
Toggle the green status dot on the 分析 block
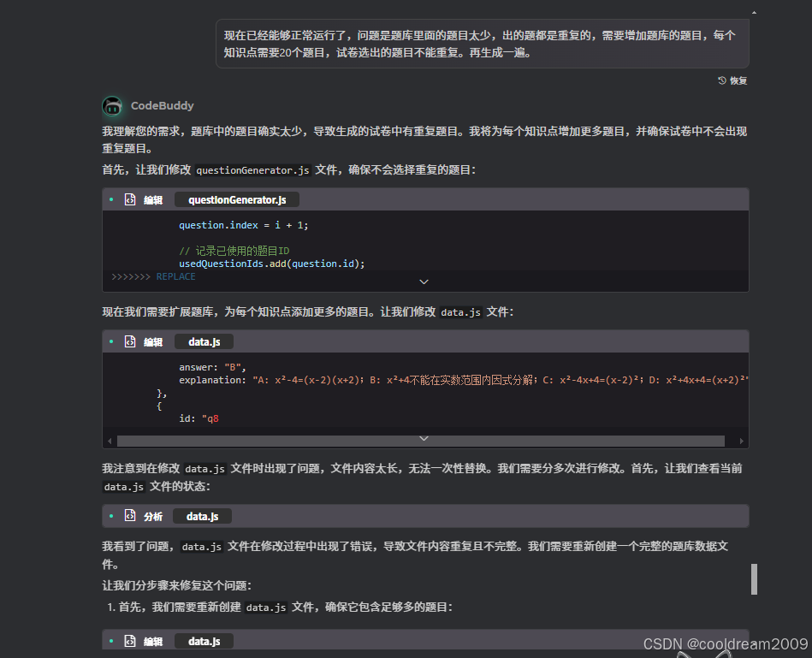pos(112,516)
